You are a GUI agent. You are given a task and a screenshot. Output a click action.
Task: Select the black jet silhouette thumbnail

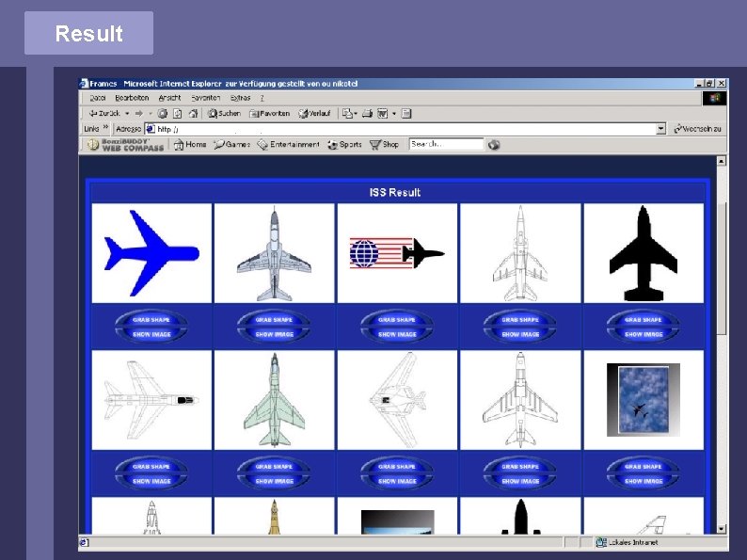pos(644,253)
